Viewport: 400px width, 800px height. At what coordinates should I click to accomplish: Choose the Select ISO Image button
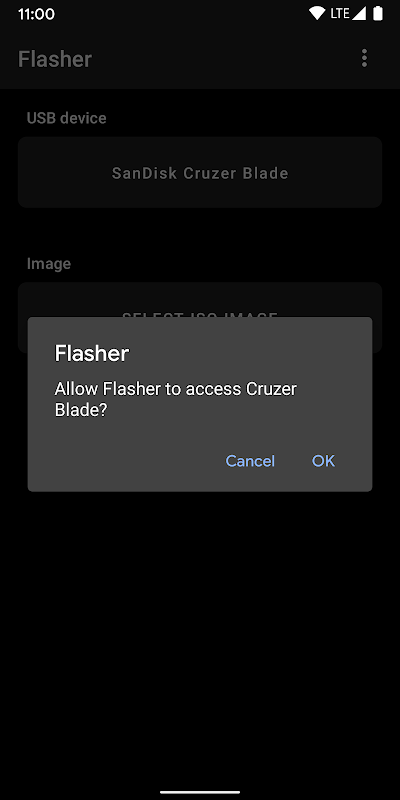coord(200,299)
